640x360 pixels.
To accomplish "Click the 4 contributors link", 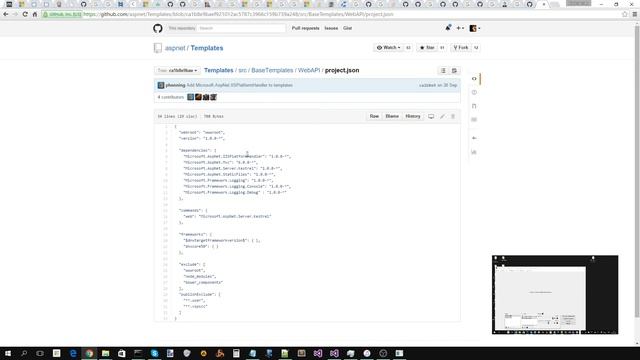I will point(171,97).
